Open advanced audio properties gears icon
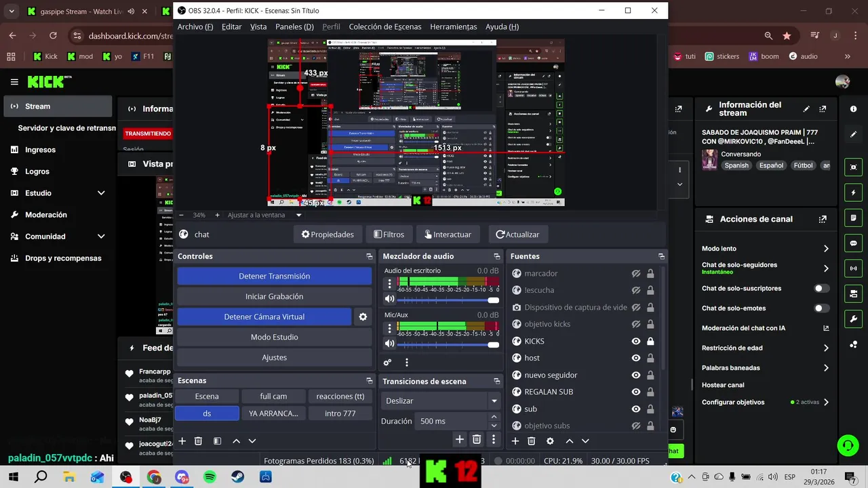This screenshot has width=868, height=488. point(388,363)
